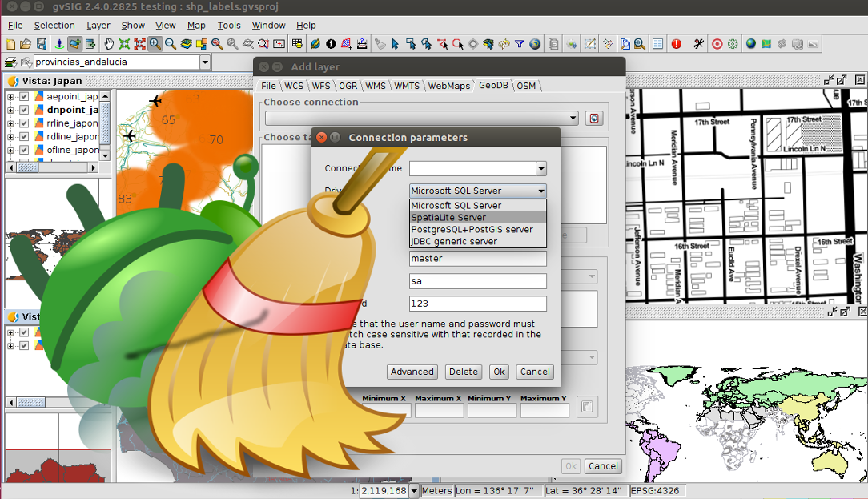Click Delete in Connection parameters dialog
The height and width of the screenshot is (499, 868).
pos(463,372)
